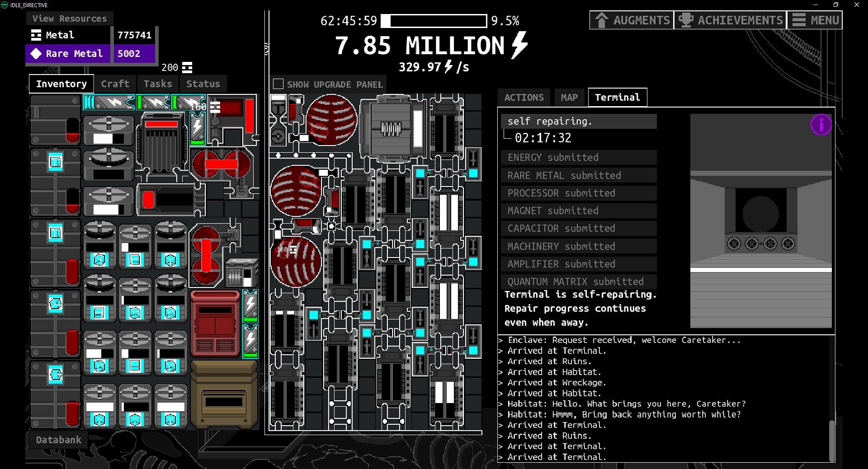868x469 pixels.
Task: Select the small gray box above the red crate
Action: (241, 272)
